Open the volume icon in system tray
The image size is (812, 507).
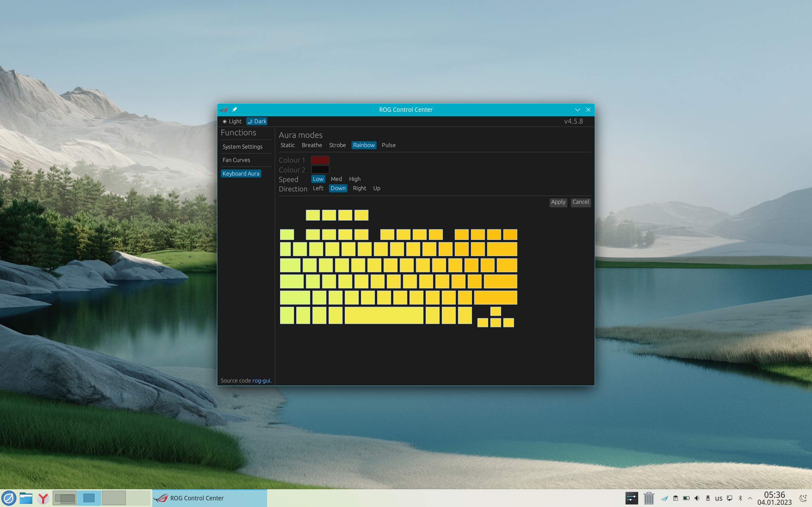(697, 498)
